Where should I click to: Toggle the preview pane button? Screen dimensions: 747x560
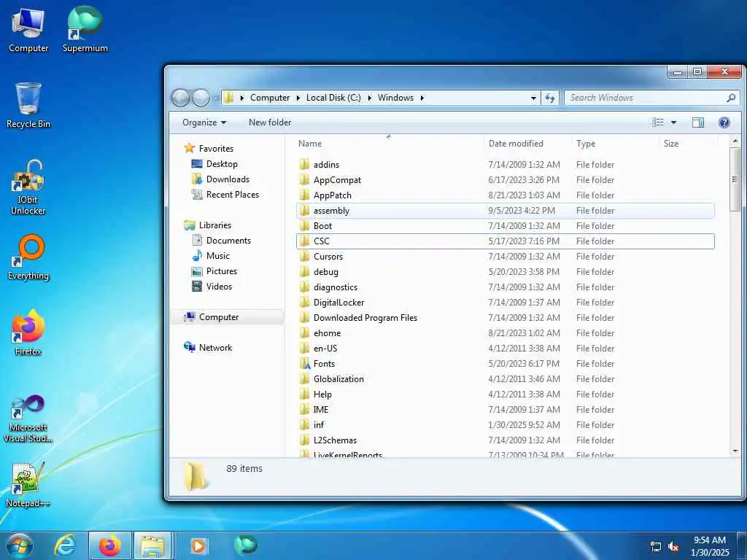tap(698, 122)
